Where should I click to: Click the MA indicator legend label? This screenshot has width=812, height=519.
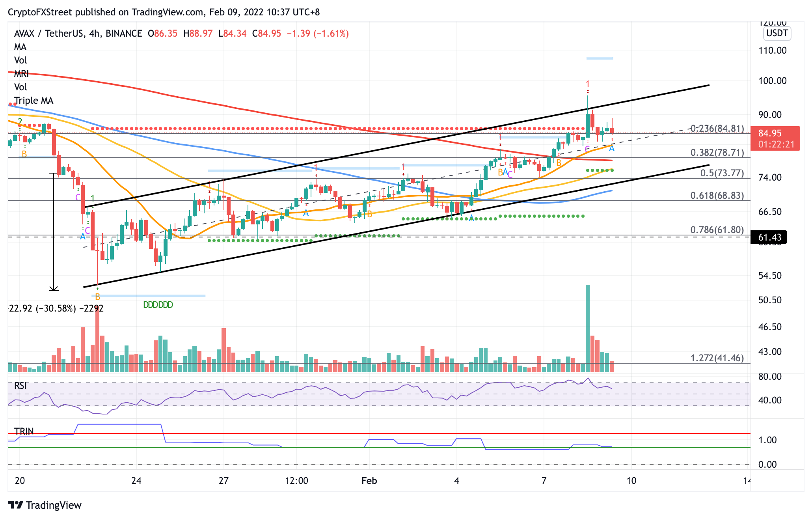pyautogui.click(x=20, y=47)
